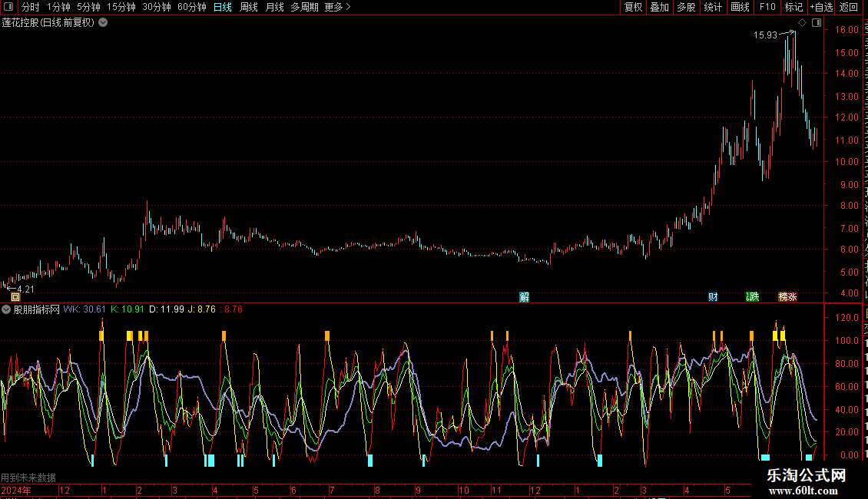The height and width of the screenshot is (499, 868).
Task: Open the 多周期 multi-period view
Action: 304,7
